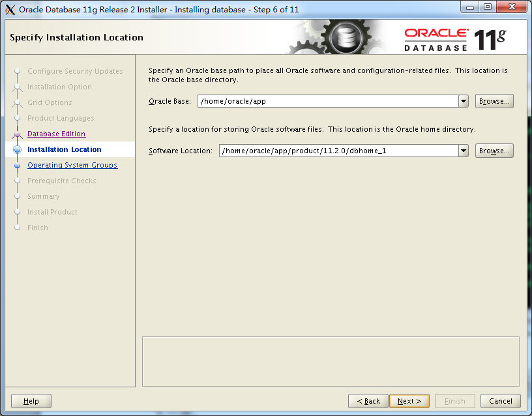Expand the Software Location dropdown arrow

tap(464, 151)
